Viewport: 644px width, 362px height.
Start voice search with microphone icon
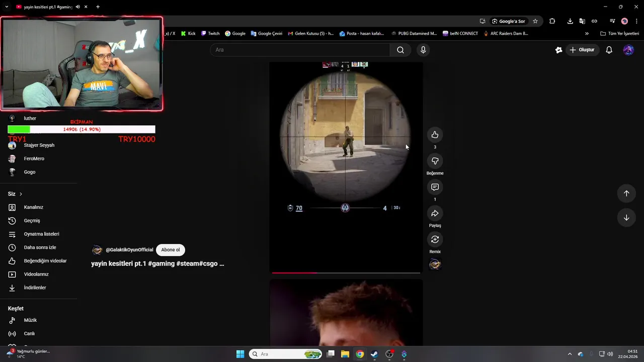pos(423,50)
